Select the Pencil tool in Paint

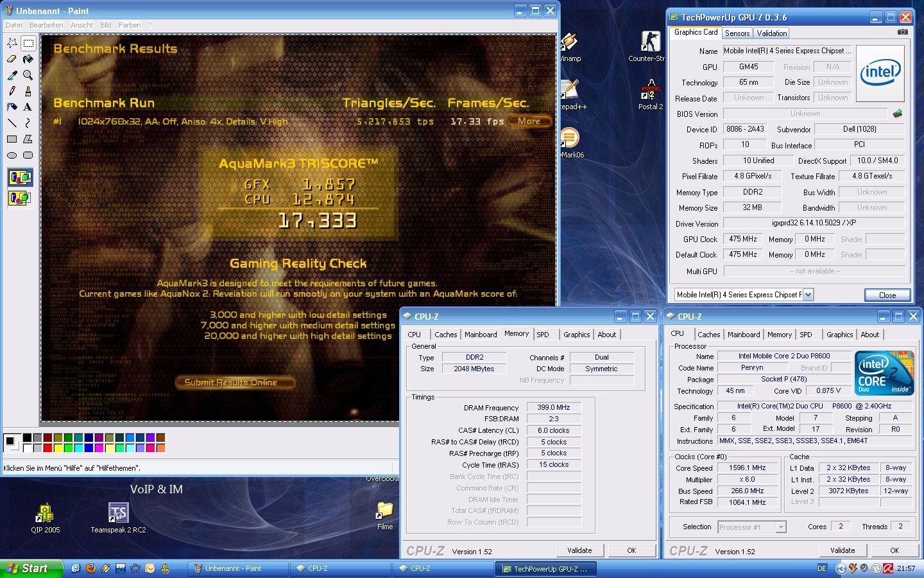click(x=12, y=91)
